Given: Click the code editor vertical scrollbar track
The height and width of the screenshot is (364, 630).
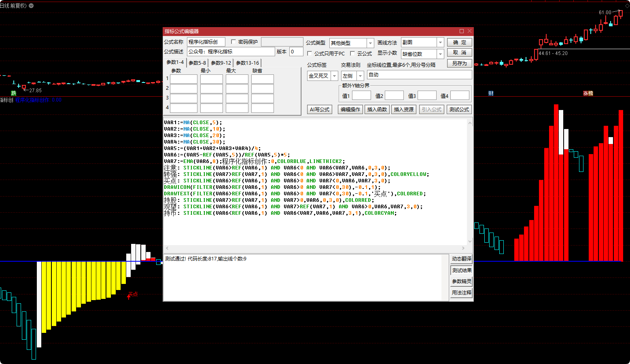Looking at the screenshot, I should tap(470, 182).
